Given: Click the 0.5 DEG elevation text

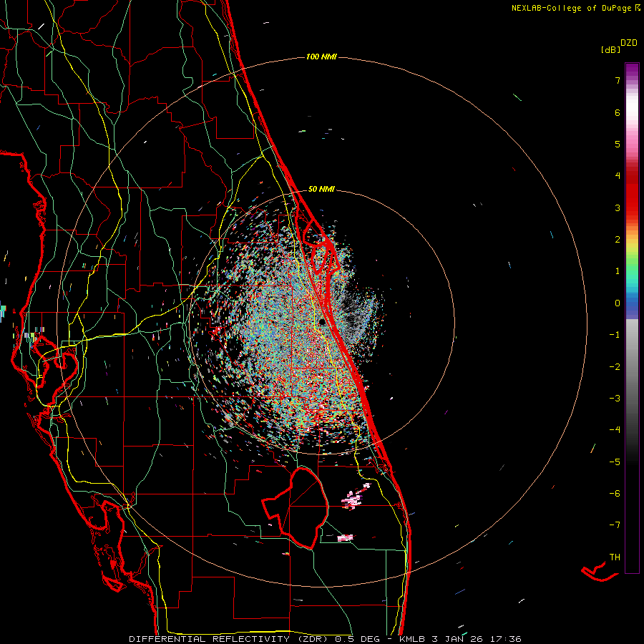Looking at the screenshot, I should (x=358, y=639).
